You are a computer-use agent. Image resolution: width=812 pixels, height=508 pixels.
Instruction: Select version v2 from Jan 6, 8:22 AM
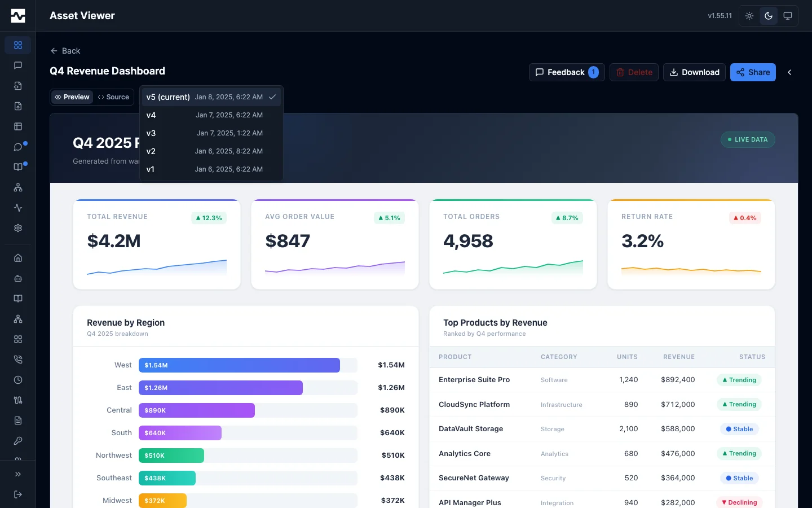211,151
